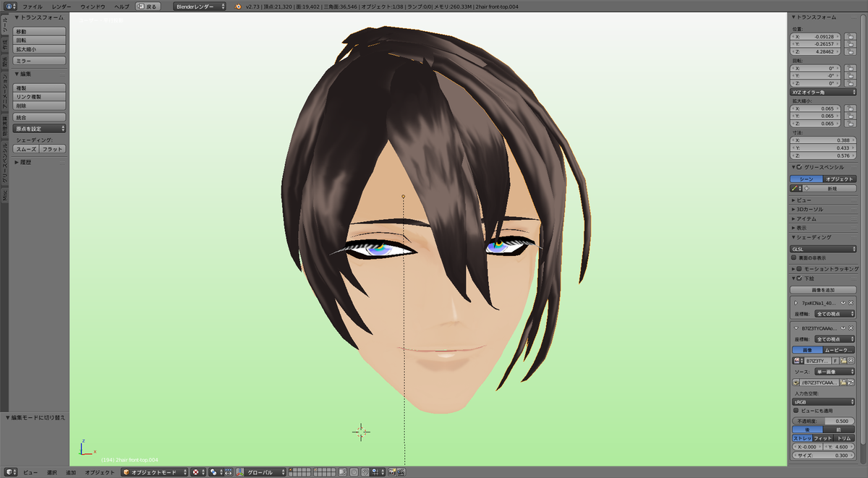The height and width of the screenshot is (478, 868).
Task: Open the 3D view editor type icon
Action: (9, 472)
